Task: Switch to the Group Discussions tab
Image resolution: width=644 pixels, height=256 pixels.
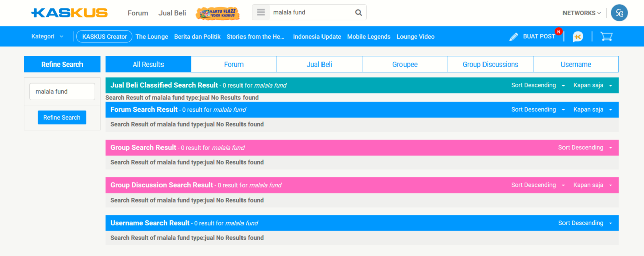Action: click(x=491, y=65)
